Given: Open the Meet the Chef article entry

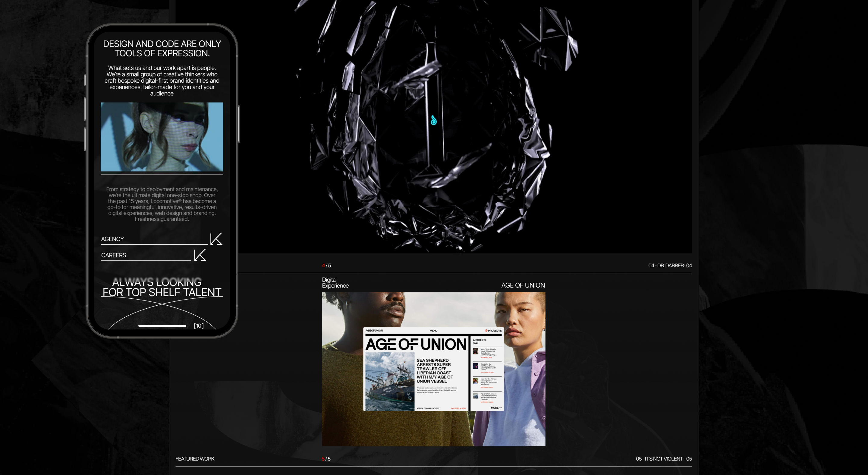Looking at the screenshot, I should click(x=488, y=382).
